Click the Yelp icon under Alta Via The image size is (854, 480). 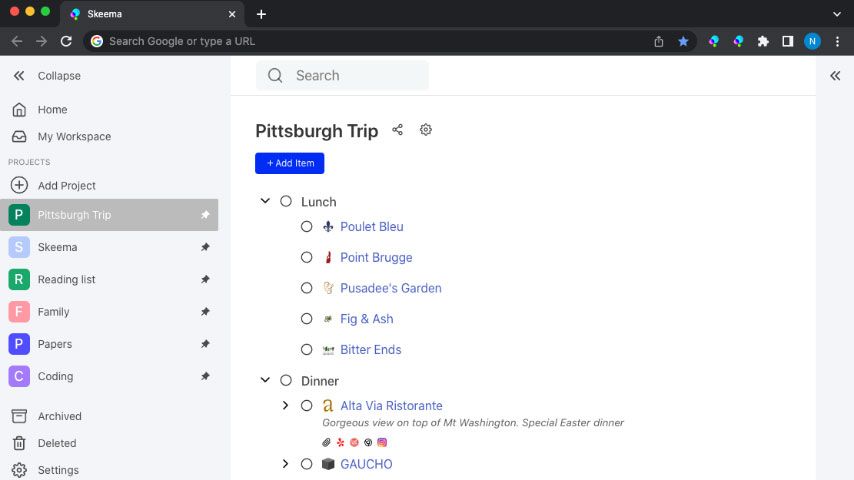pos(340,442)
